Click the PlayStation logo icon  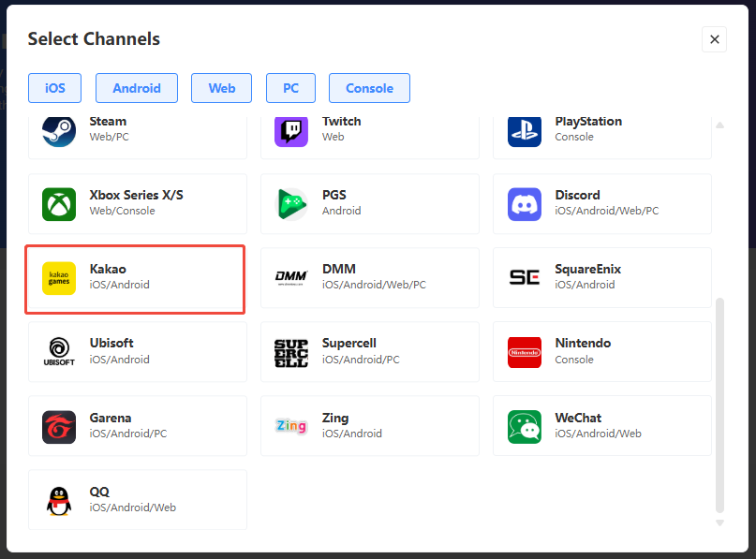pyautogui.click(x=525, y=131)
